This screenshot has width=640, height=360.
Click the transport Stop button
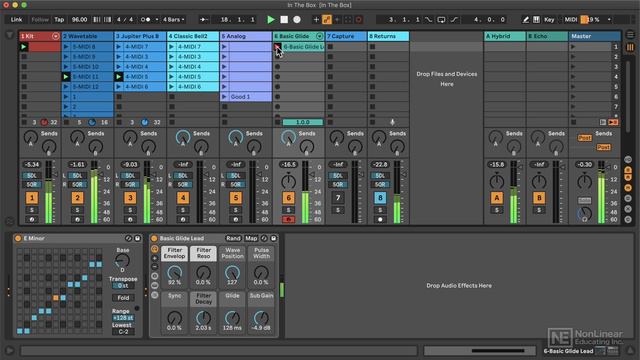pos(284,19)
